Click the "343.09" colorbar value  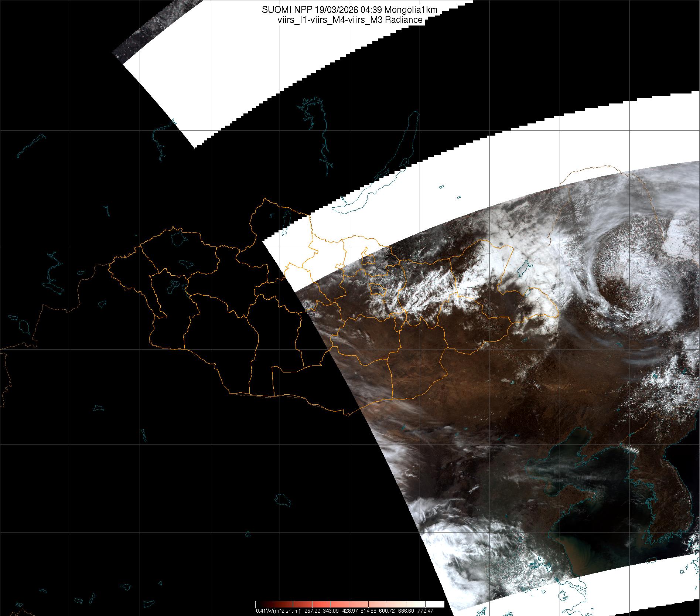point(330,611)
